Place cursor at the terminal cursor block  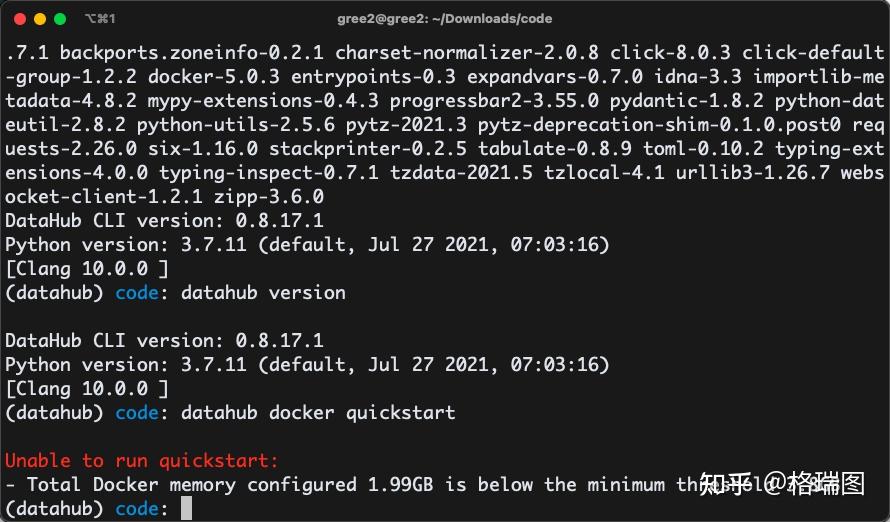click(186, 509)
